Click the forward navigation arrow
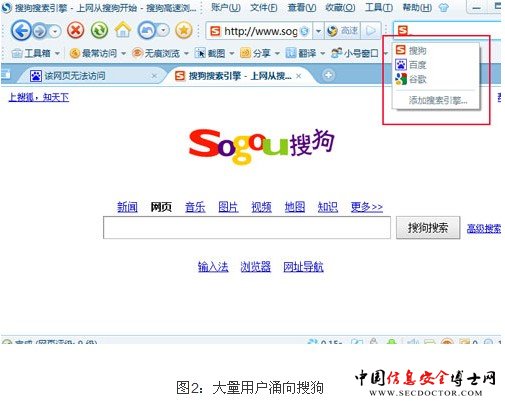Viewport: 505px width, 401px height. tap(40, 32)
